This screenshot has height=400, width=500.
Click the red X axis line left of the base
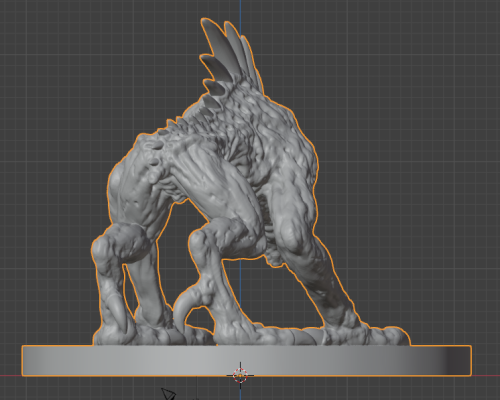(11, 376)
